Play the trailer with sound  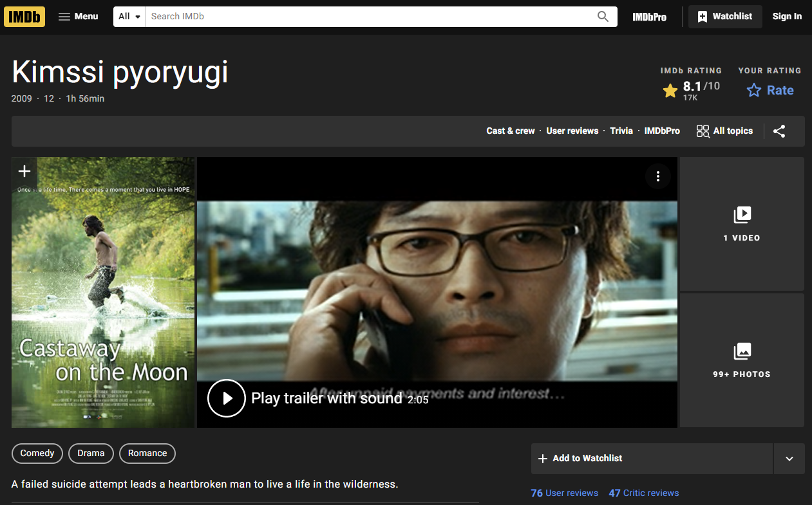click(x=227, y=398)
